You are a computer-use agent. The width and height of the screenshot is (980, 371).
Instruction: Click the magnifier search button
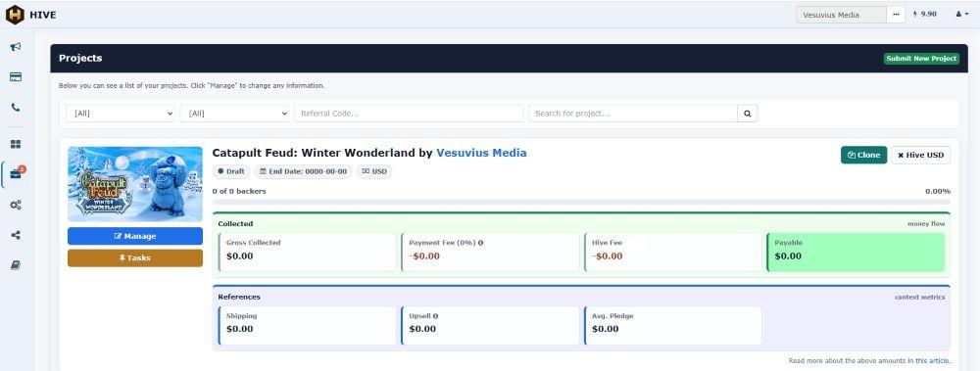748,114
